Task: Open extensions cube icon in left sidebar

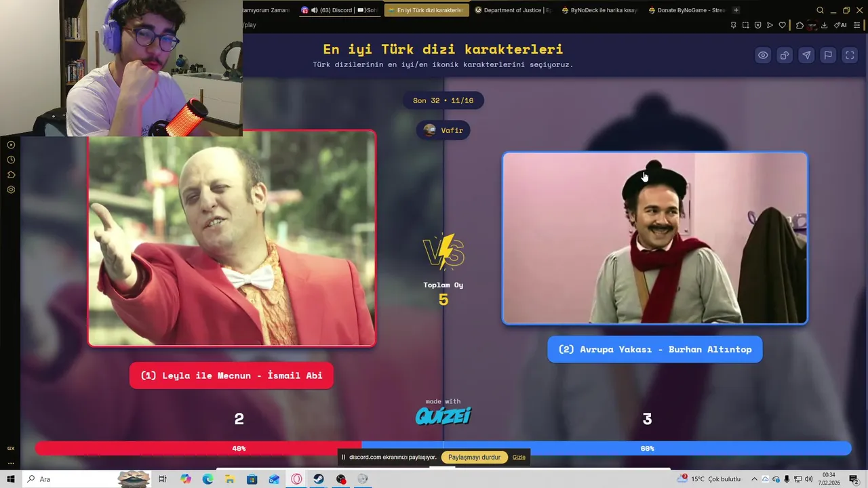Action: [x=11, y=175]
